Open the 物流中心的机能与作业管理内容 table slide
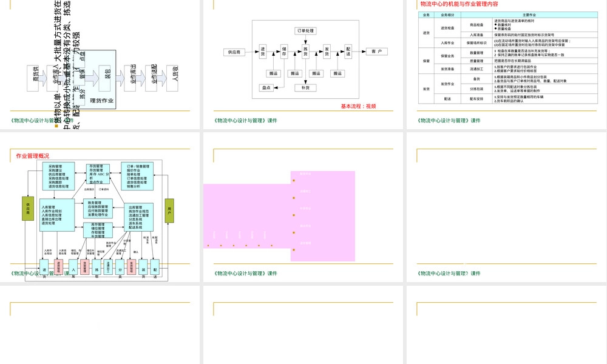The image size is (607, 364). 507,64
